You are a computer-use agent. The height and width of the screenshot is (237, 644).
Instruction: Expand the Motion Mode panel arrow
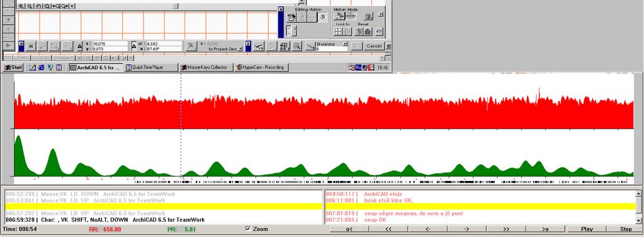[380, 14]
